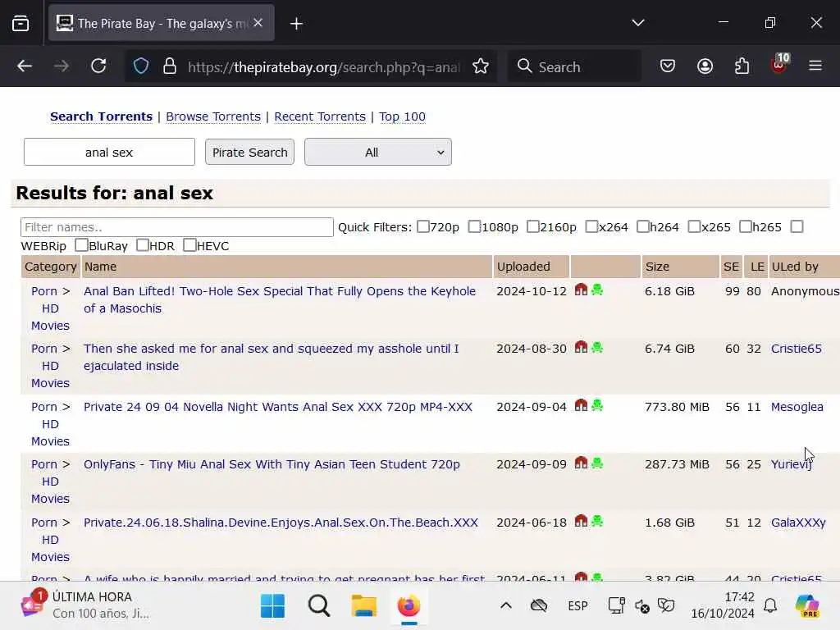Open the uBlock Origin icon with badge 10
Screen dimensions: 840x630
779,66
